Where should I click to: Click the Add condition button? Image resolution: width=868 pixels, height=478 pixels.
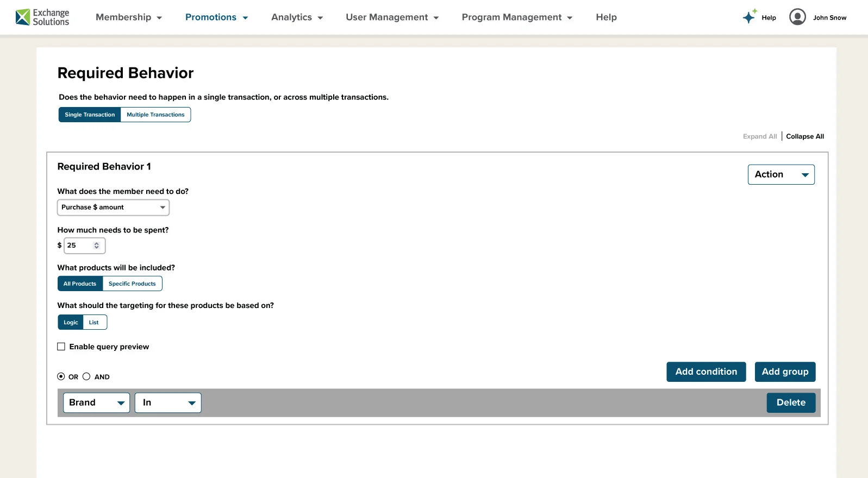705,372
